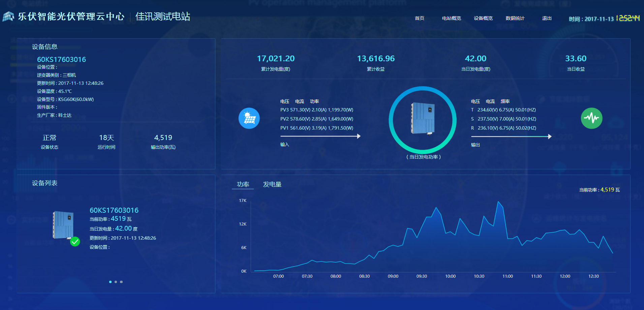Viewport: 644px width, 310px height.
Task: Switch to the 功率 power chart tab
Action: pyautogui.click(x=243, y=184)
